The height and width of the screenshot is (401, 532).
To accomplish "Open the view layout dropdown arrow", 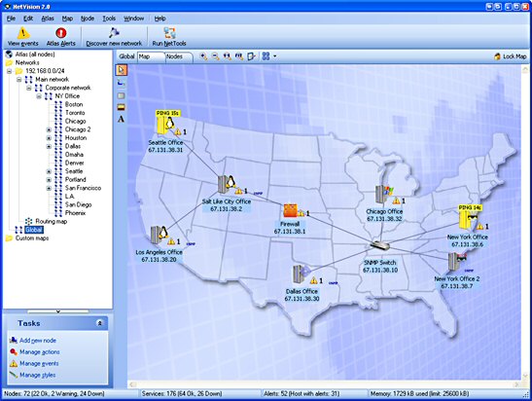I will click(274, 56).
